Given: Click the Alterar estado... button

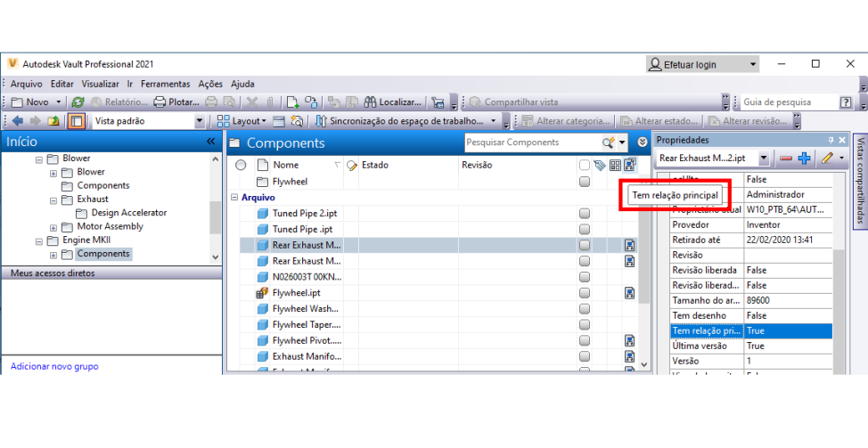Looking at the screenshot, I should 659,121.
